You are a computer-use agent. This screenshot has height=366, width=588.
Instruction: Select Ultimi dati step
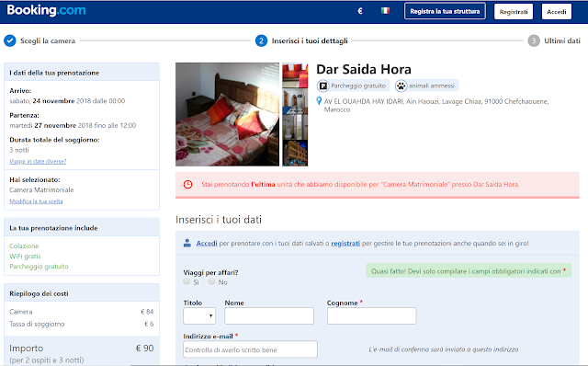pos(562,40)
